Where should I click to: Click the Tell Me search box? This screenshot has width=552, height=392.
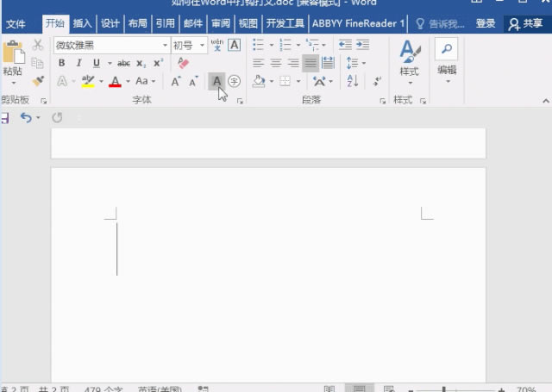440,23
